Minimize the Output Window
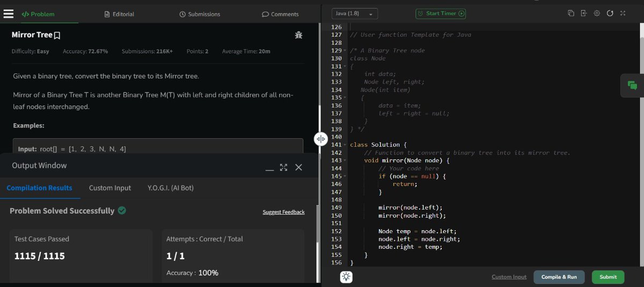The height and width of the screenshot is (287, 644). (270, 170)
